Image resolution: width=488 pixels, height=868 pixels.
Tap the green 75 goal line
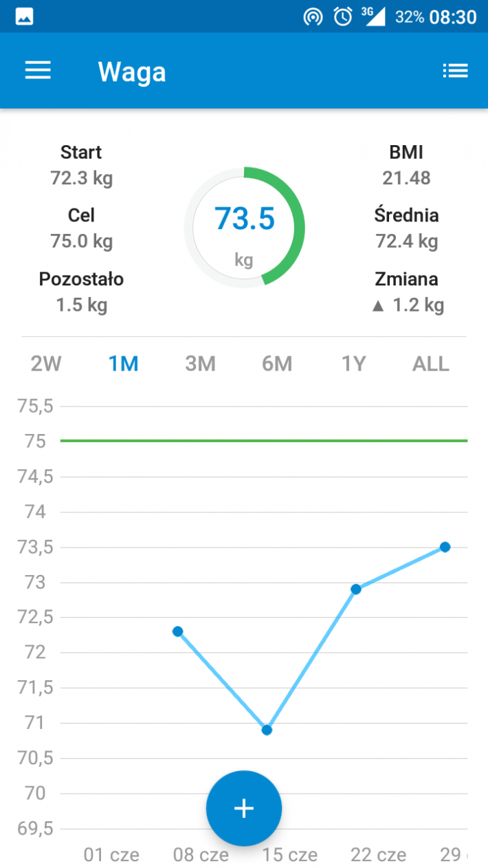tap(264, 441)
